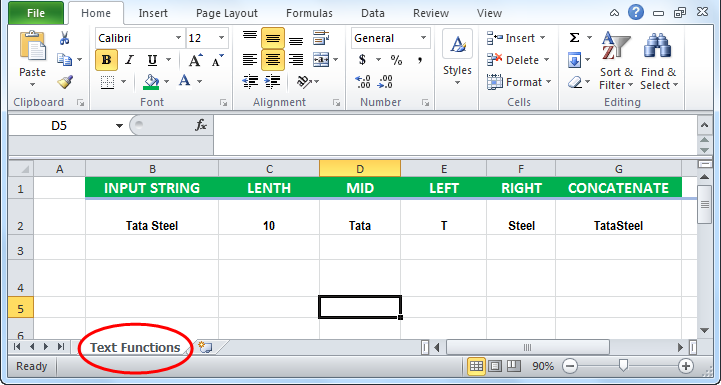Apply cell borders icon
Image resolution: width=721 pixels, height=385 pixels.
(x=107, y=82)
